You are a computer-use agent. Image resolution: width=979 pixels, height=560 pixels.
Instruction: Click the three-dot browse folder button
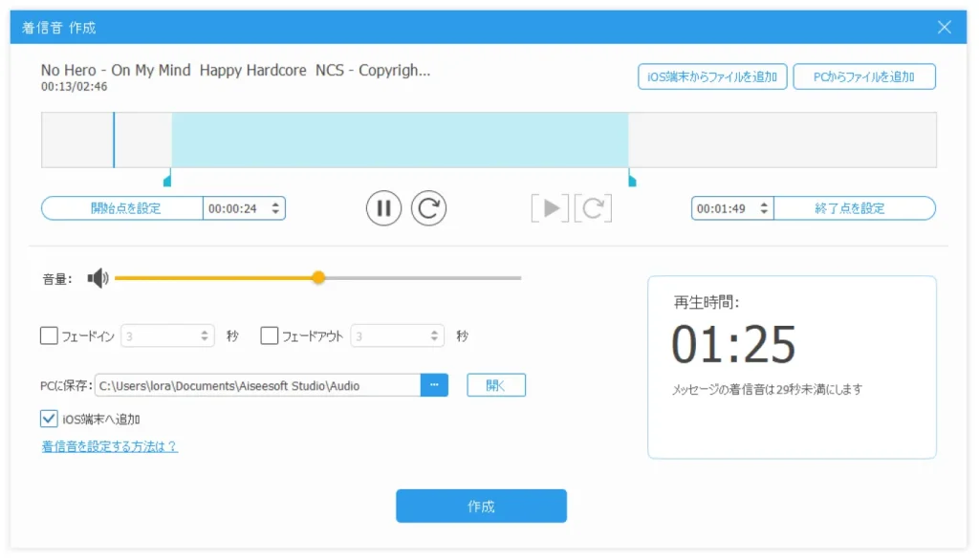[434, 385]
